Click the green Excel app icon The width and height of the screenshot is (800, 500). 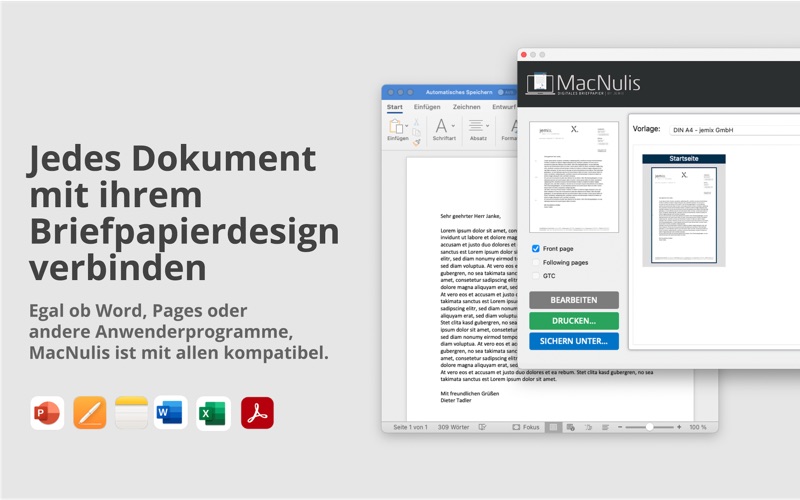213,413
